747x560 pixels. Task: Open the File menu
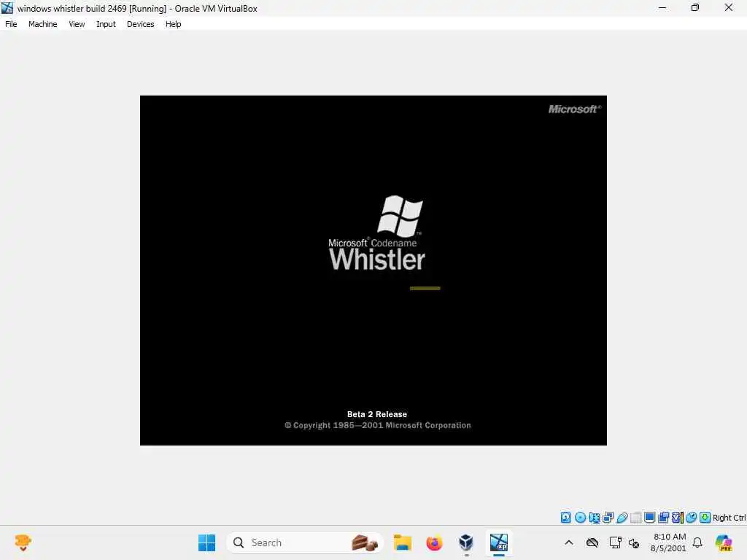click(11, 24)
